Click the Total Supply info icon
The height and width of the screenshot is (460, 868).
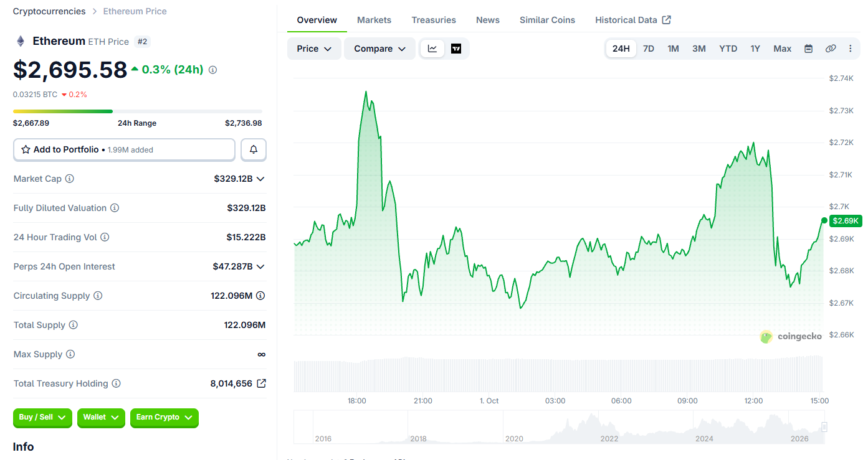click(74, 325)
